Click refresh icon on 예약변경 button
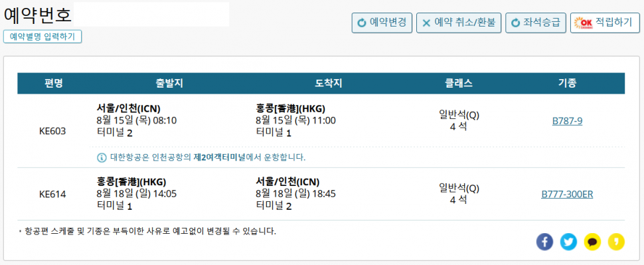This screenshot has width=644, height=265. point(361,23)
